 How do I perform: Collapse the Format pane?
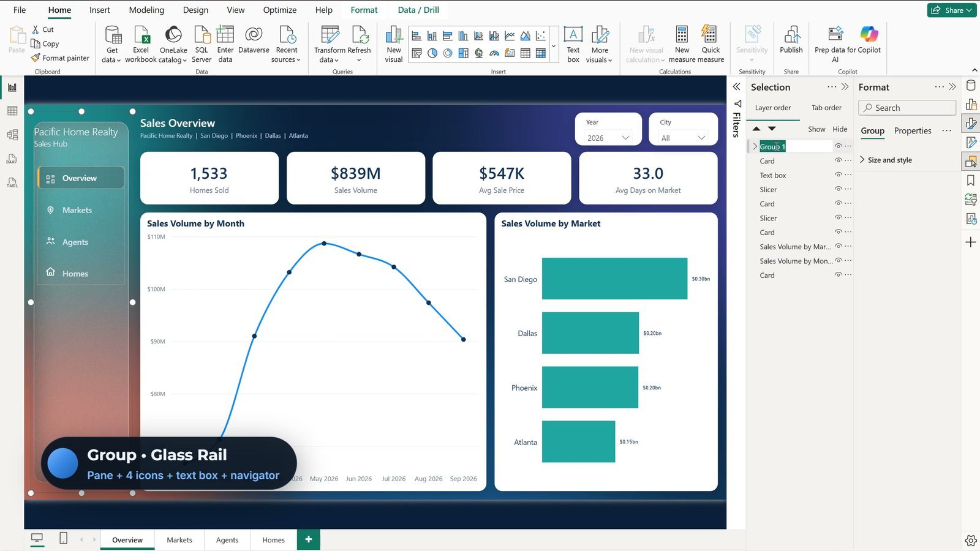(952, 87)
